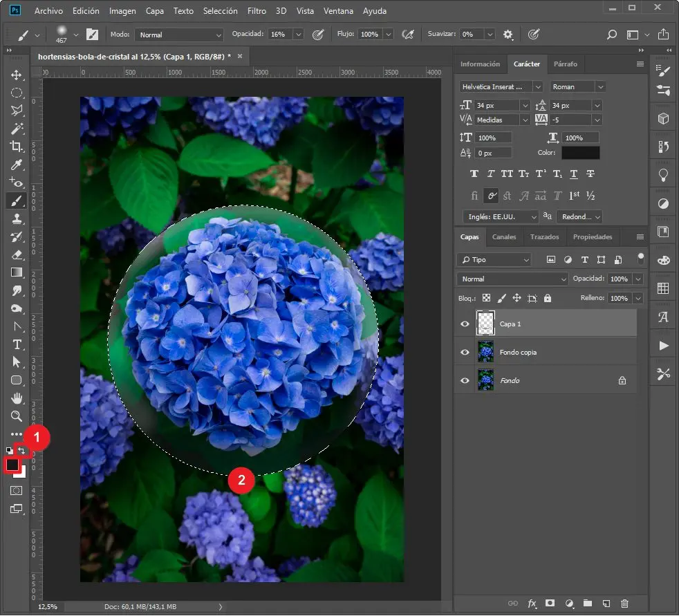The height and width of the screenshot is (616, 679).
Task: Click the foreground color swatch
Action: tap(12, 465)
